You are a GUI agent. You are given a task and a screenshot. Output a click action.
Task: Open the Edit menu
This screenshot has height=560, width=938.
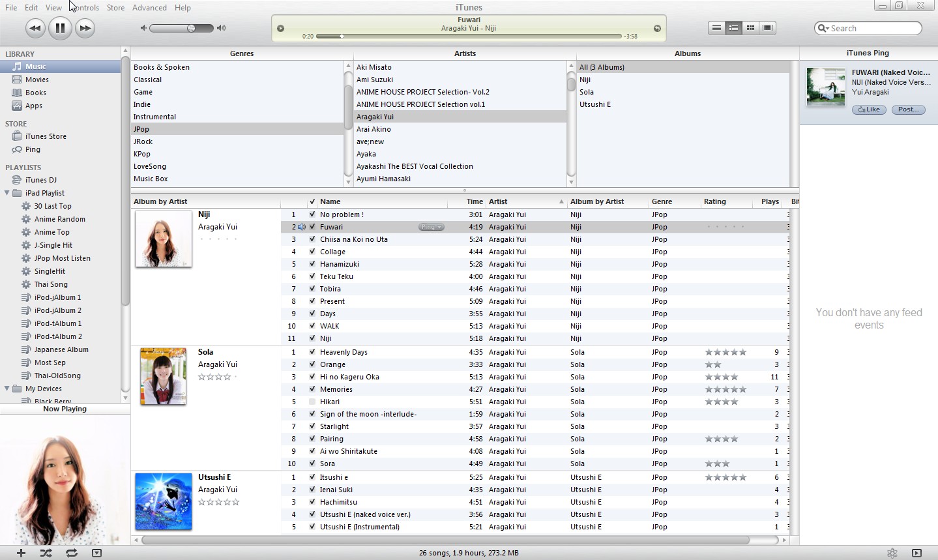coord(31,8)
